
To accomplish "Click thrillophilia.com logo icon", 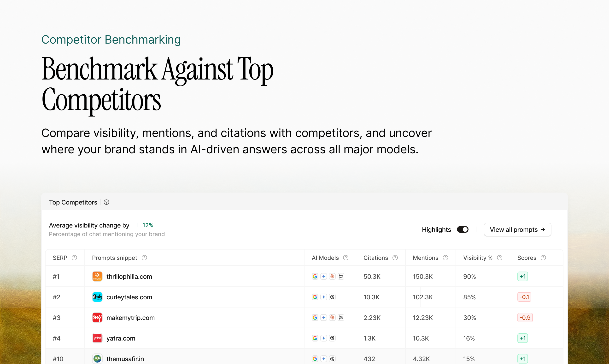I will click(x=97, y=276).
